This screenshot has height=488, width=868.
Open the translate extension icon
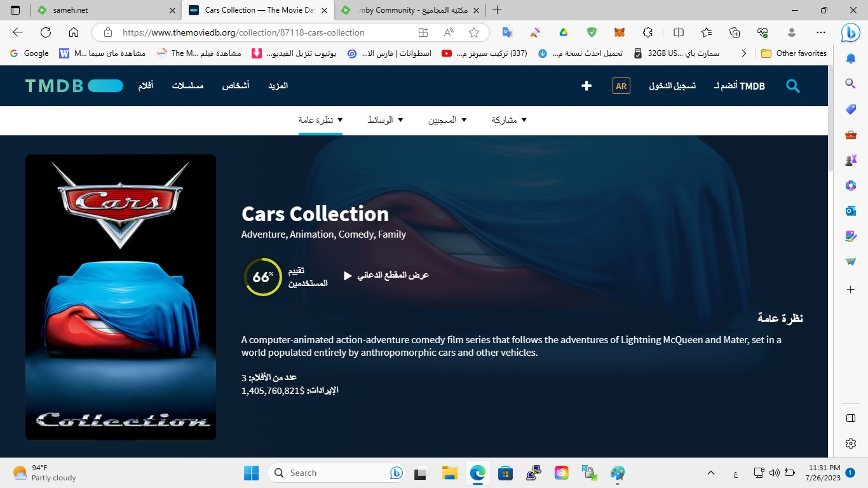(507, 32)
